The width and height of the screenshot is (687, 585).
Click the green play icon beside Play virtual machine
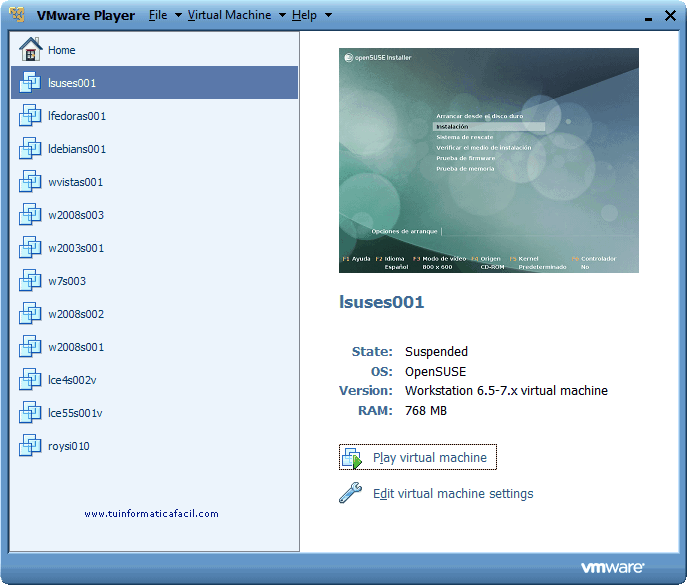pyautogui.click(x=352, y=458)
